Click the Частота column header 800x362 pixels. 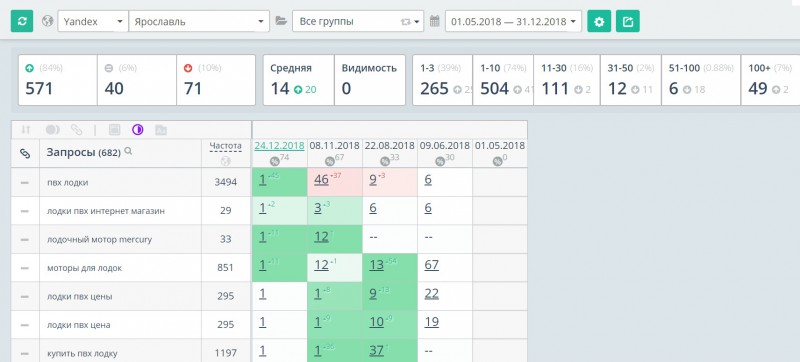[x=226, y=146]
